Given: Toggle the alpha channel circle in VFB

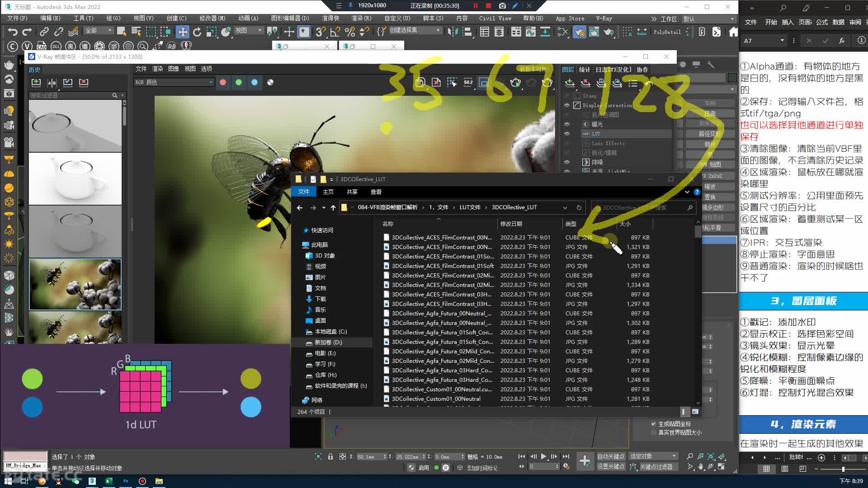Looking at the screenshot, I should click(270, 82).
